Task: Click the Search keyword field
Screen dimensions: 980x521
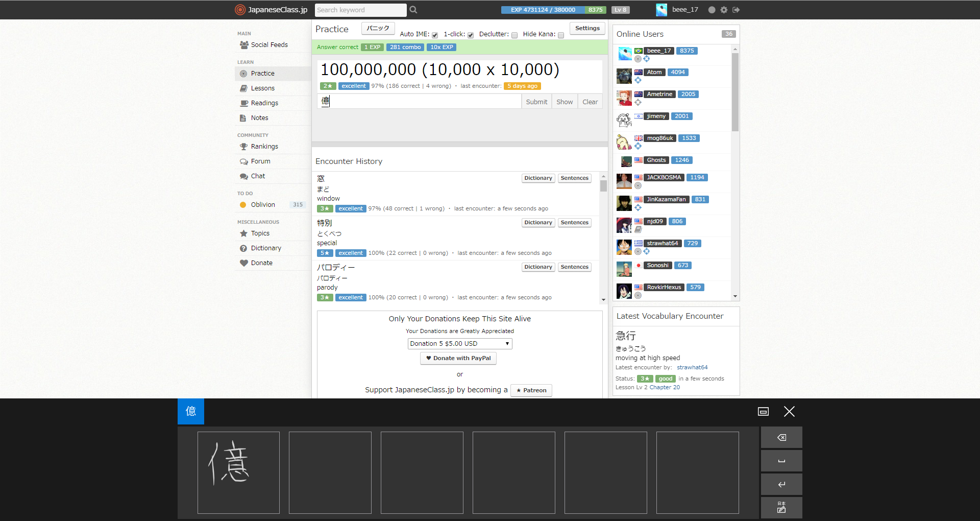Action: click(x=360, y=10)
